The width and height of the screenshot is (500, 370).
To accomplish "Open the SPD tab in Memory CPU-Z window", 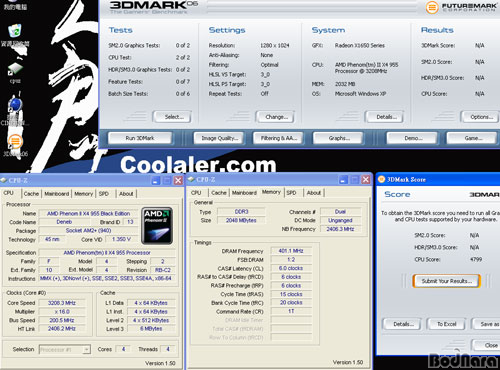I will [291, 193].
